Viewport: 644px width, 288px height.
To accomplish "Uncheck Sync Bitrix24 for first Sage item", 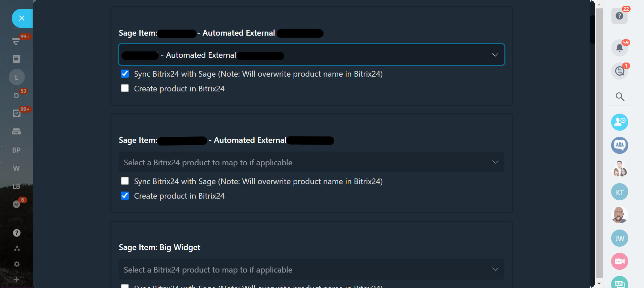I will (x=125, y=74).
